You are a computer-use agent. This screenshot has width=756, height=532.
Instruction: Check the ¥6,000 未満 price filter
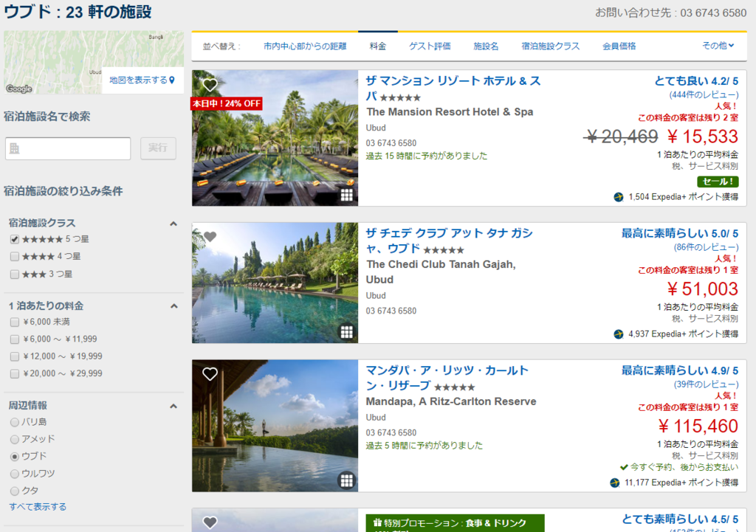[x=15, y=322]
